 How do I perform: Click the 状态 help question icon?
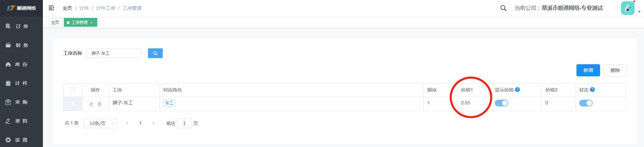tap(592, 90)
